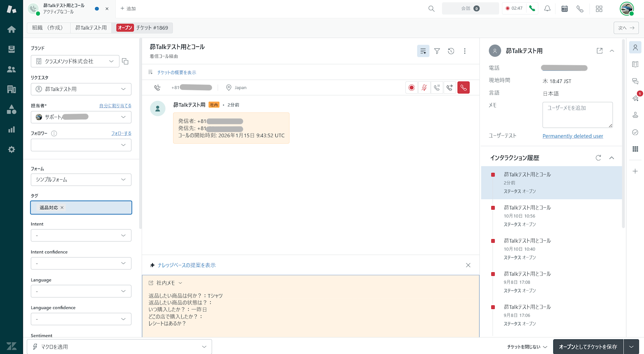
Task: End the active call with the red phone icon
Action: tap(463, 87)
